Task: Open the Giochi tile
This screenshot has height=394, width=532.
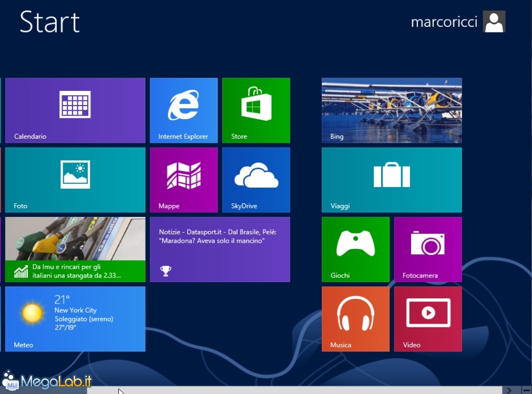Action: pos(355,249)
